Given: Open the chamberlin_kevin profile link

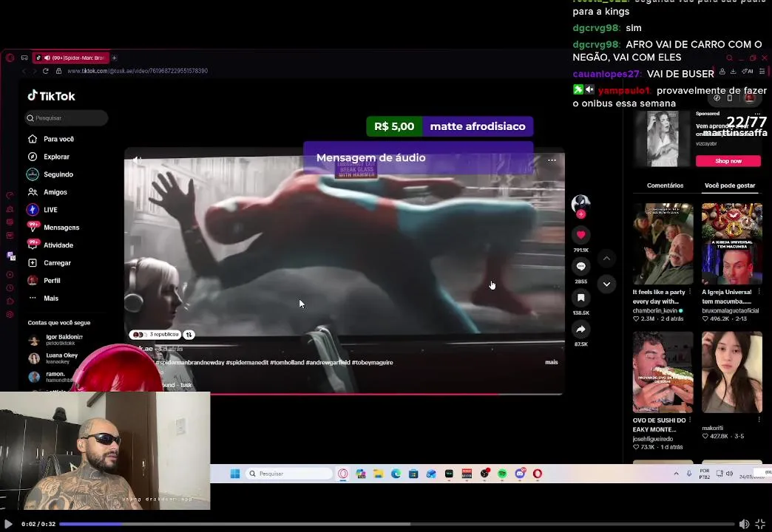Looking at the screenshot, I should click(655, 310).
